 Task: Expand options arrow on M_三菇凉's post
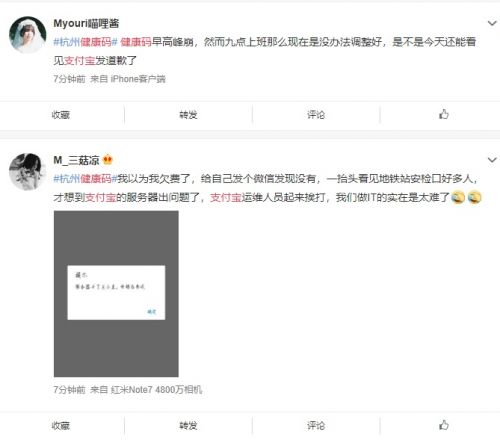pyautogui.click(x=492, y=160)
